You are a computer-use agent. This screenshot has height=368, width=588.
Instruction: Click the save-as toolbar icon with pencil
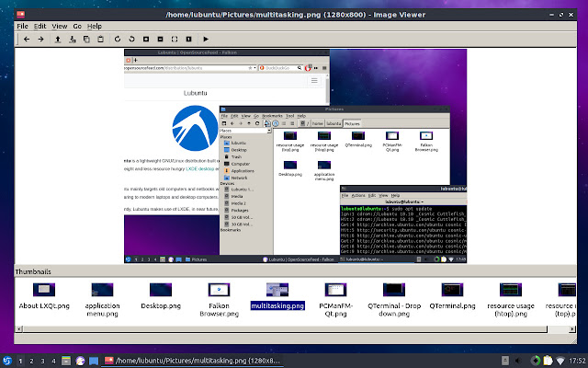click(x=72, y=39)
